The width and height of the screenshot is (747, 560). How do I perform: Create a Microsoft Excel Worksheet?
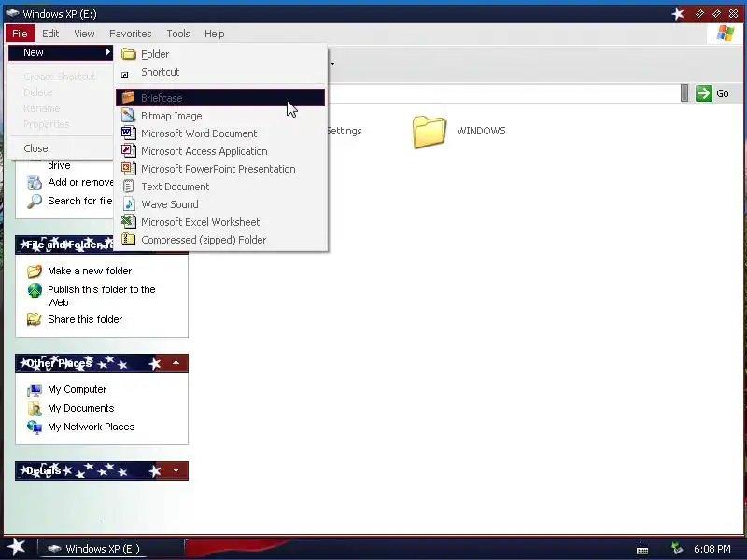click(x=220, y=222)
